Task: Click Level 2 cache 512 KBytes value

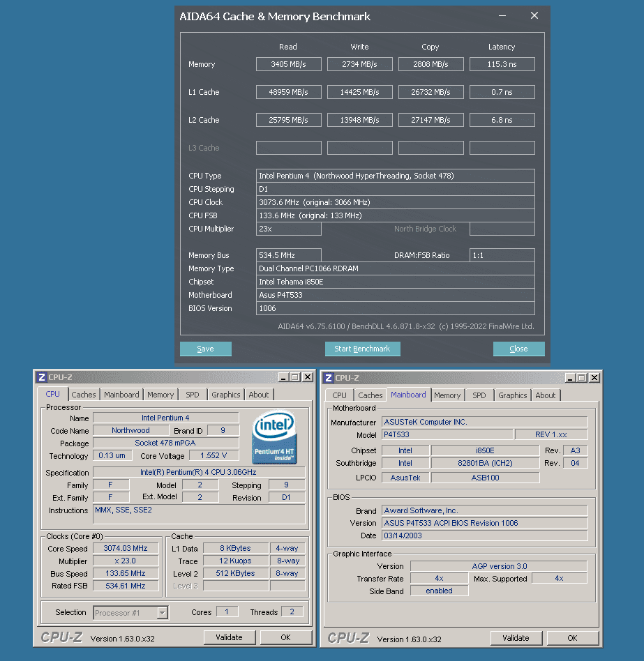Action: point(235,573)
